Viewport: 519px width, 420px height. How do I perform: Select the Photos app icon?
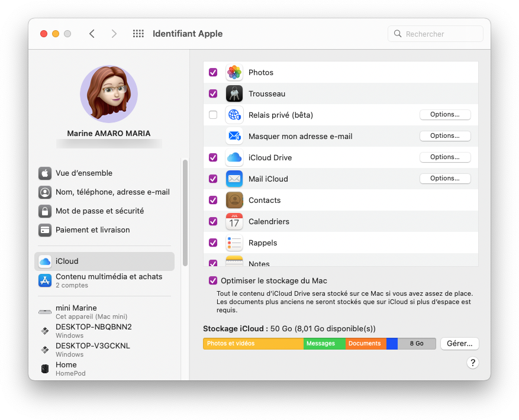pos(234,72)
